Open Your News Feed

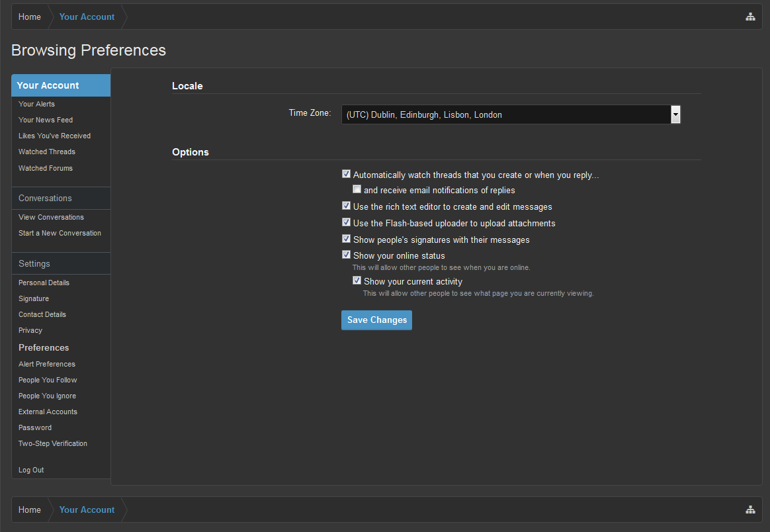pyautogui.click(x=46, y=120)
